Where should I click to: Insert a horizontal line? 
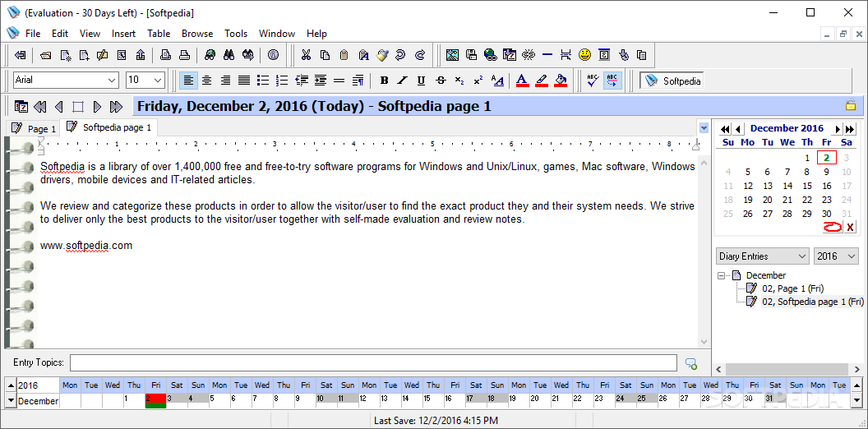coord(547,55)
